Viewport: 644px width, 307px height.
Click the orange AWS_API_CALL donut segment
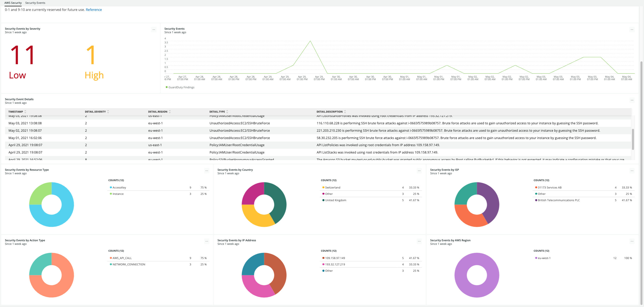point(63,286)
